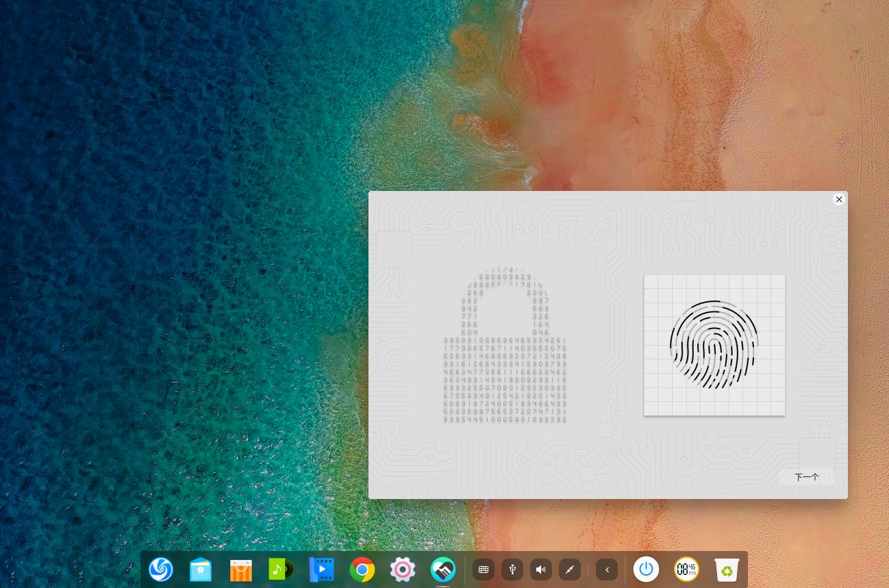
Task: Click the ASCII lock artwork in the dialog
Action: point(505,346)
